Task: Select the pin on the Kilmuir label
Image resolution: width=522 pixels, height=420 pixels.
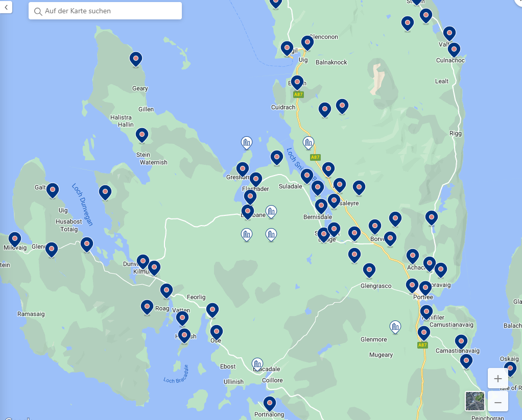Action: coord(154,268)
